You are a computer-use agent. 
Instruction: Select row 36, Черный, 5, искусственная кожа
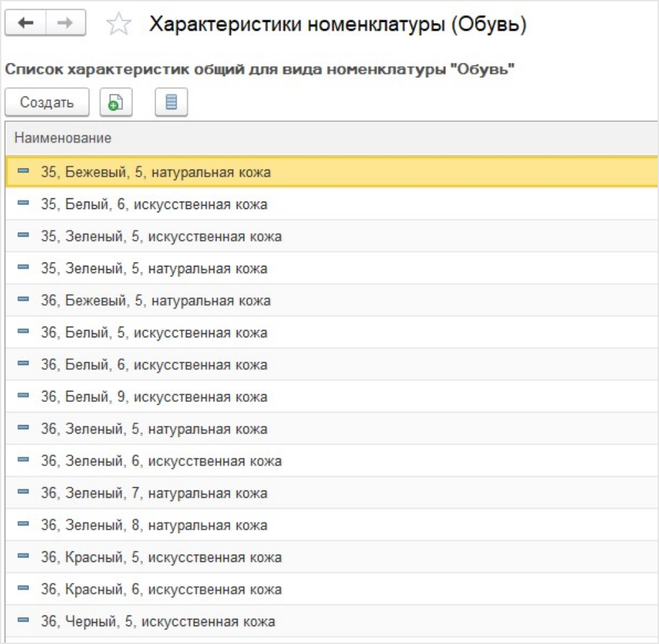pos(157,622)
